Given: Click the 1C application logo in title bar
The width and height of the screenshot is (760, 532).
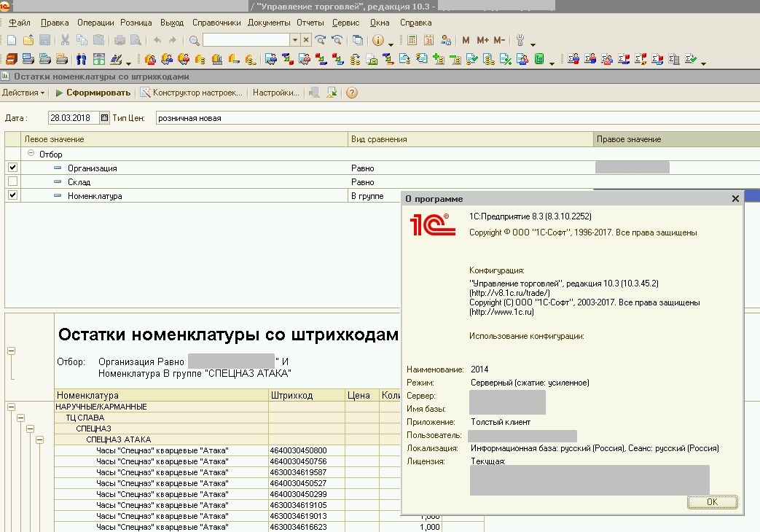Looking at the screenshot, I should [x=5, y=6].
